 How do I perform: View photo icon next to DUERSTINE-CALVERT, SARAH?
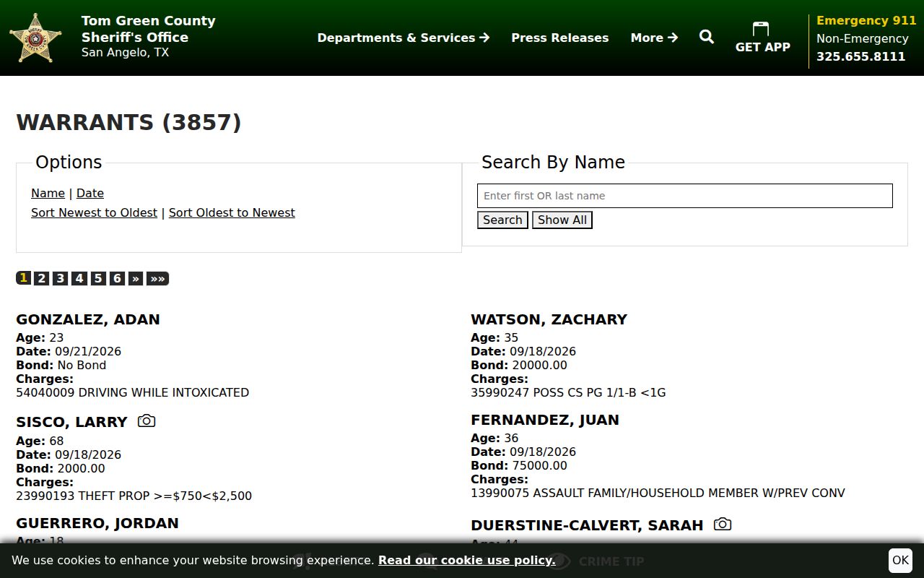(x=723, y=524)
